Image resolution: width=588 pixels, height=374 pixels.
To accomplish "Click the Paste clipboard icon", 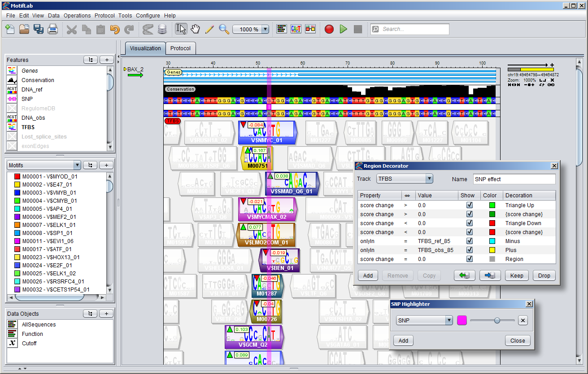I will (x=100, y=29).
